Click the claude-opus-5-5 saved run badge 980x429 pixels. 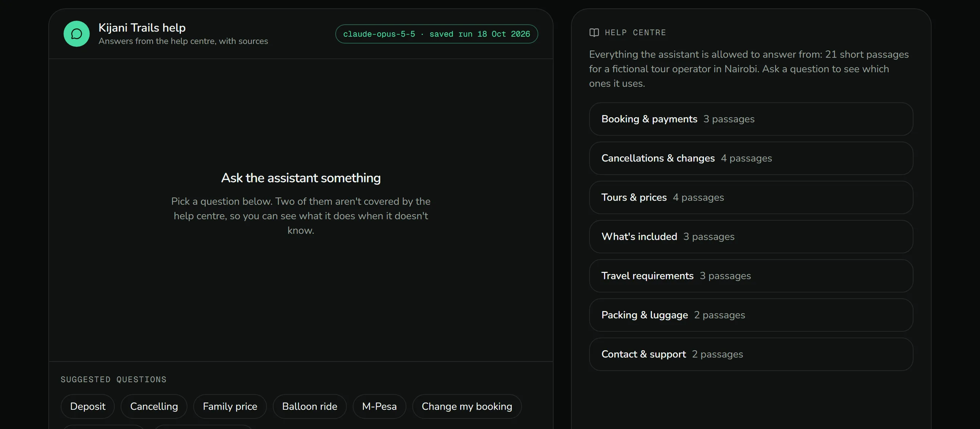point(436,34)
